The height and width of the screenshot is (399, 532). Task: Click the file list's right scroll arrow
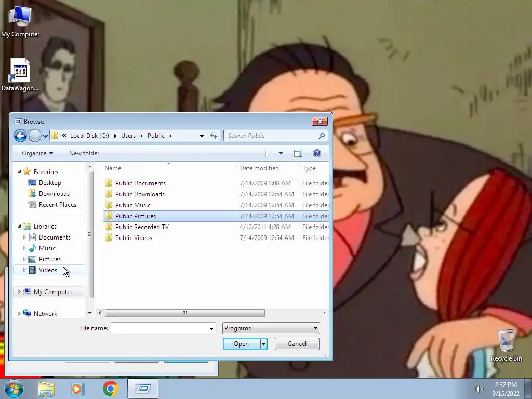pos(324,313)
